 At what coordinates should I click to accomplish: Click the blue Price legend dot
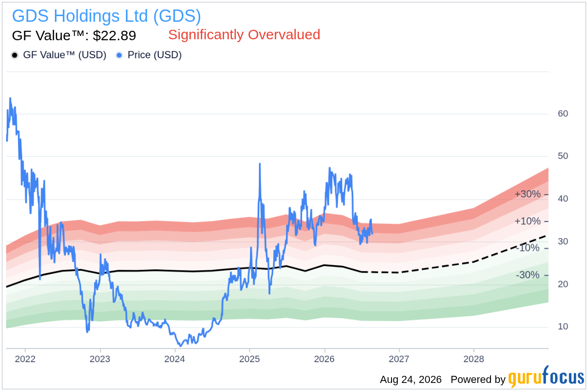[x=119, y=55]
